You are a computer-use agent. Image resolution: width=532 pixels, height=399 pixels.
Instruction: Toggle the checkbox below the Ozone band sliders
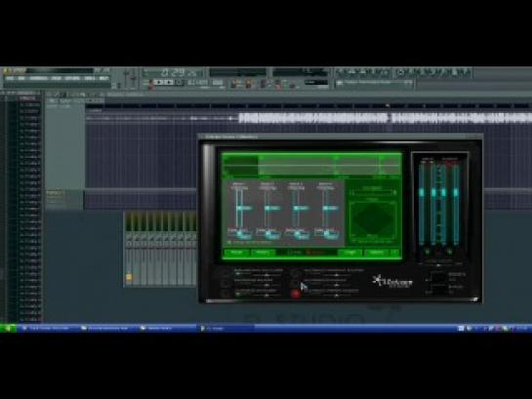coord(229,242)
